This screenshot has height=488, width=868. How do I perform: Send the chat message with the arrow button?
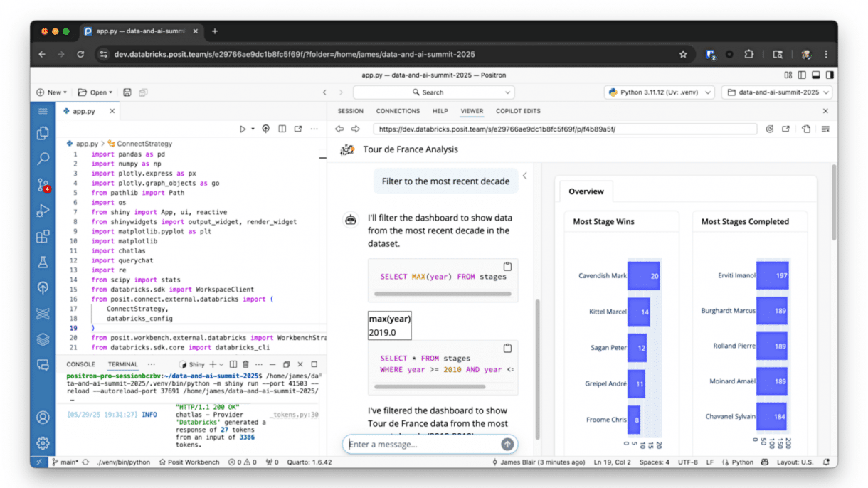(x=507, y=444)
